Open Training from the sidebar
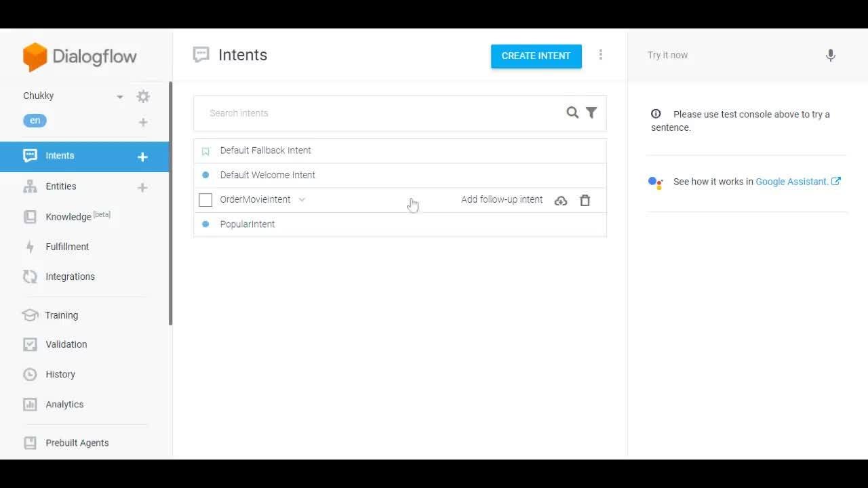Image resolution: width=868 pixels, height=488 pixels. (61, 315)
